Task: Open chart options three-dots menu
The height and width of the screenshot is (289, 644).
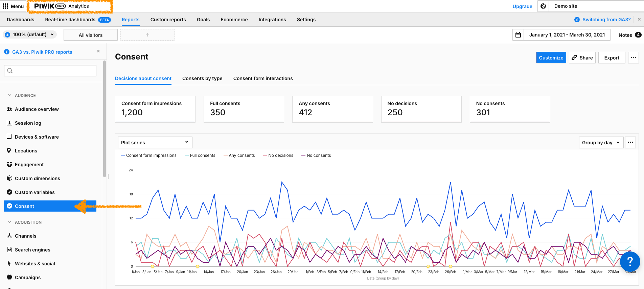Action: click(630, 142)
